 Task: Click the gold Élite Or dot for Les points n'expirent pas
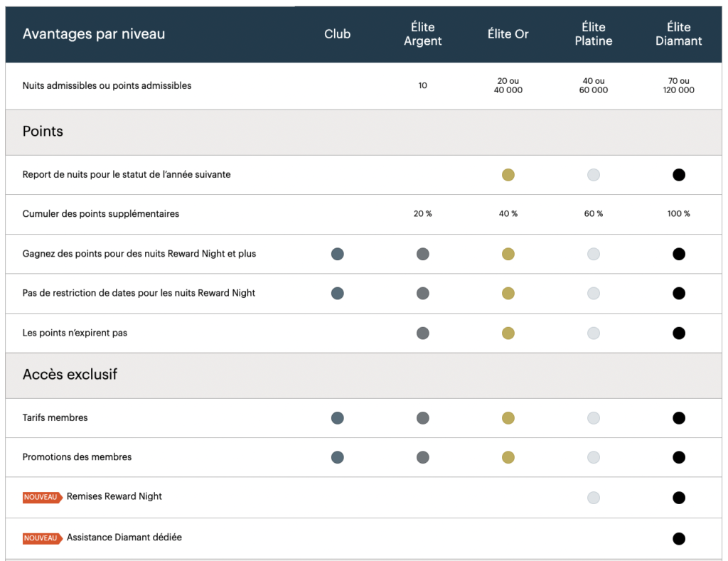[508, 333]
